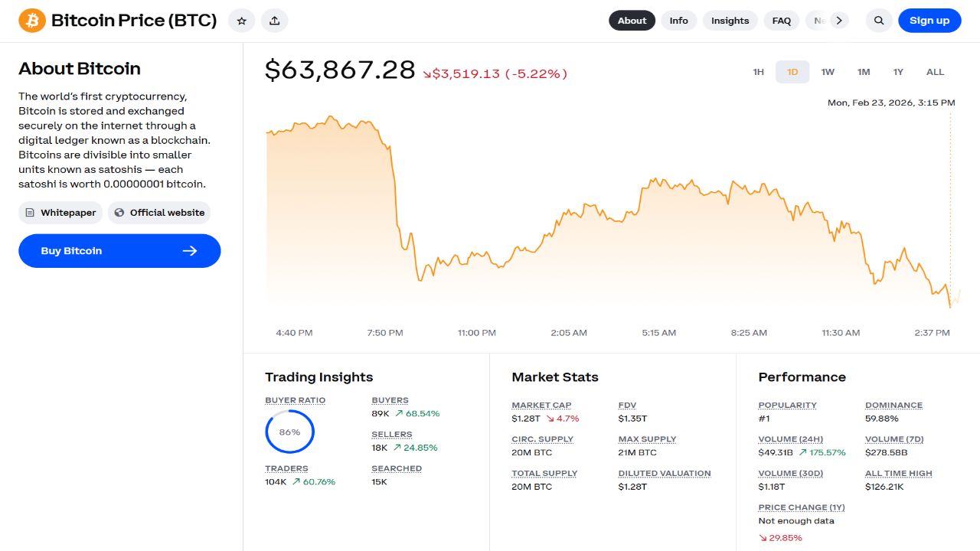Click the buyer ratio 86% circle
This screenshot has height=551, width=980.
coord(289,432)
